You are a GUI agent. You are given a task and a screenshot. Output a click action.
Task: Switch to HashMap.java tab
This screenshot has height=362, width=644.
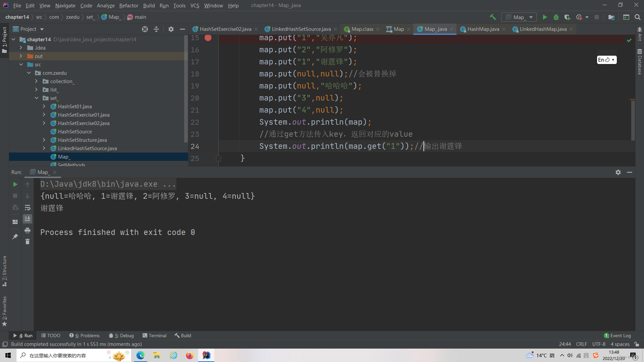[x=483, y=29]
